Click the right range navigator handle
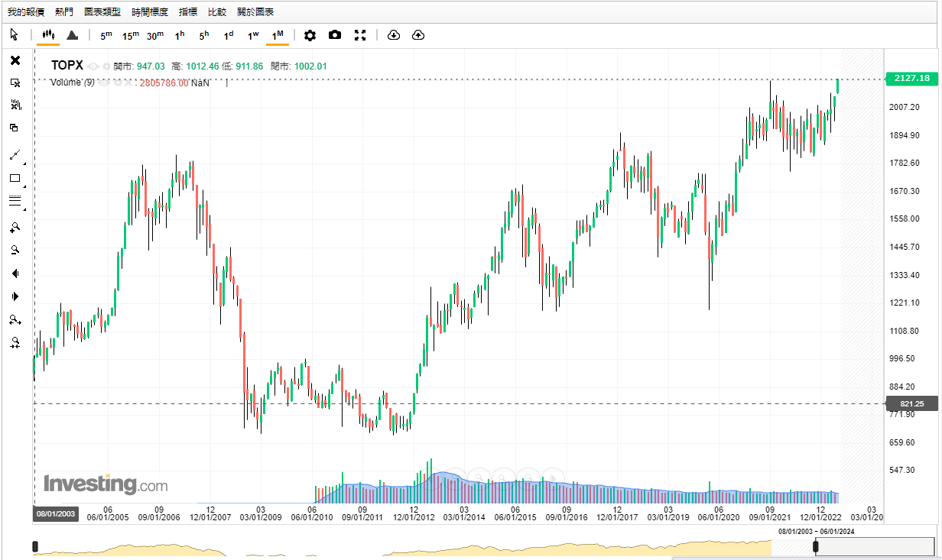 815,546
